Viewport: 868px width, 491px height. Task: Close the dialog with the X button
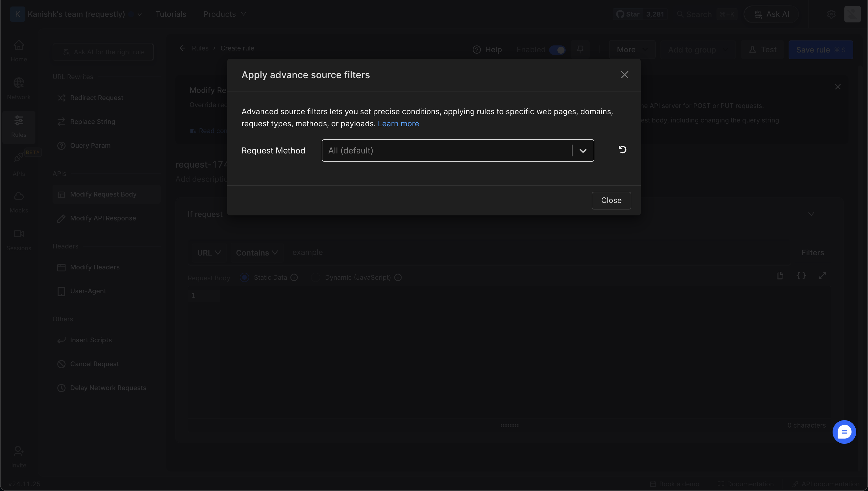tap(624, 75)
